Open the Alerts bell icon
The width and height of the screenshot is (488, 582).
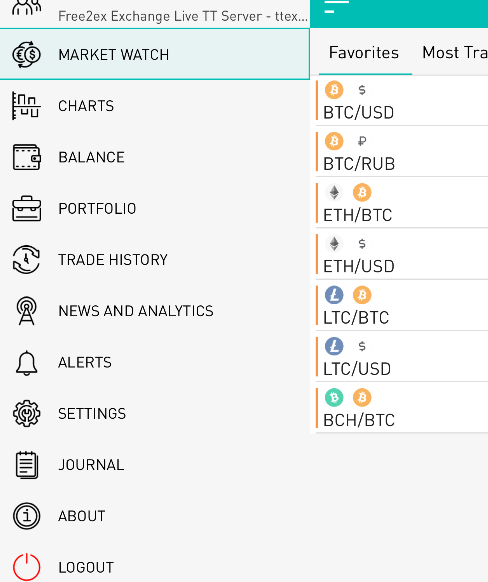[x=26, y=363]
